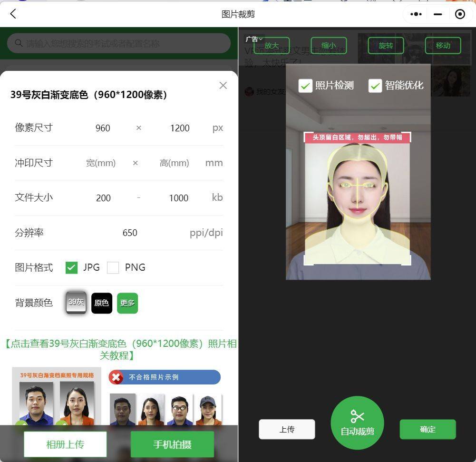The width and height of the screenshot is (476, 462).
Task: Select the 39灰 background swatch
Action: tap(76, 303)
